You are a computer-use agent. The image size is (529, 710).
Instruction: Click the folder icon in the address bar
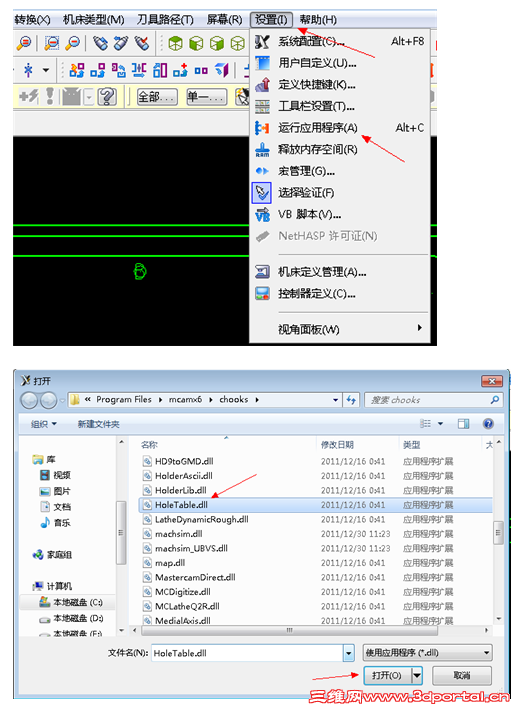pos(75,399)
